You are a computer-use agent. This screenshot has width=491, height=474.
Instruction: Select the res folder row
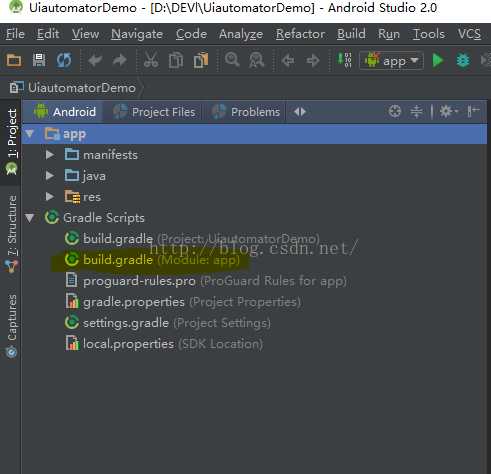tap(255, 197)
